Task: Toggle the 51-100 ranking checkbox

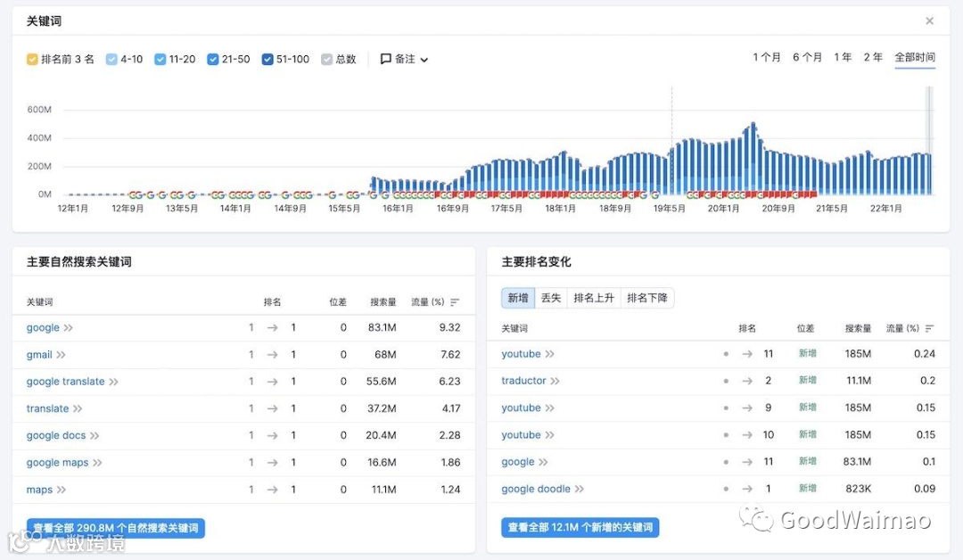Action: point(267,60)
